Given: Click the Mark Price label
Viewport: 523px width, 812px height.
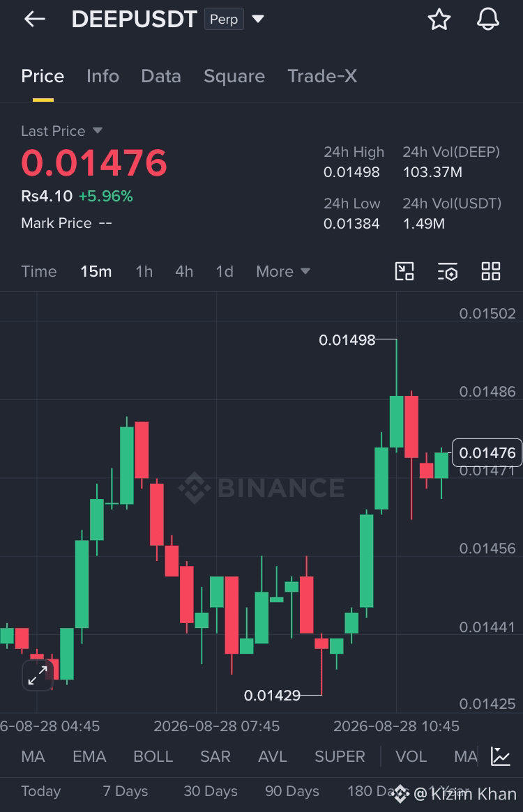Looking at the screenshot, I should (x=56, y=223).
